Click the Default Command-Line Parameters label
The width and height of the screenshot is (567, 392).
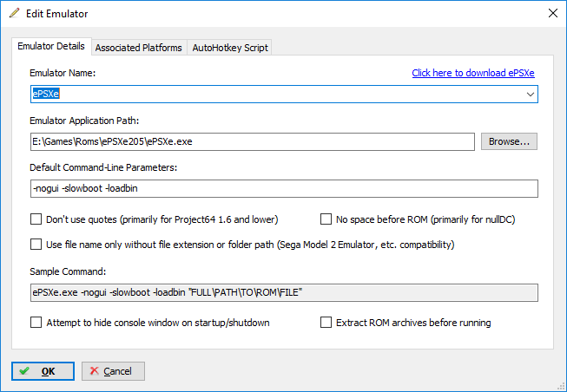103,167
